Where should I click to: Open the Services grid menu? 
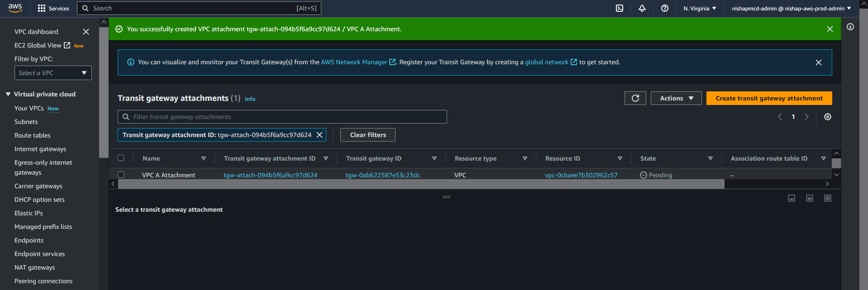tap(53, 8)
